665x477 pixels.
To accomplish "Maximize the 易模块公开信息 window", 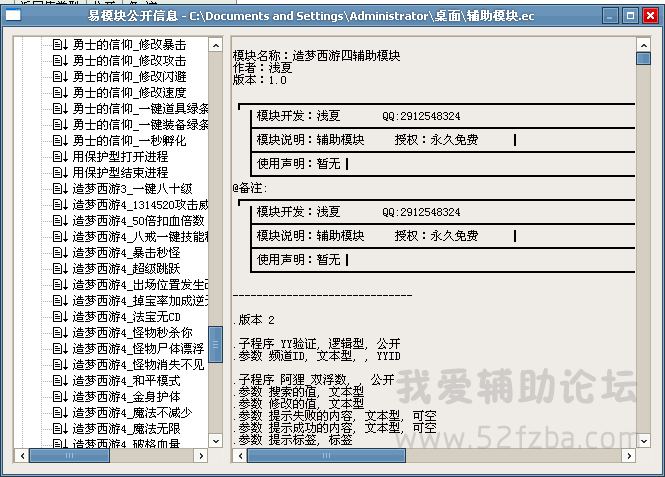I will [630, 16].
